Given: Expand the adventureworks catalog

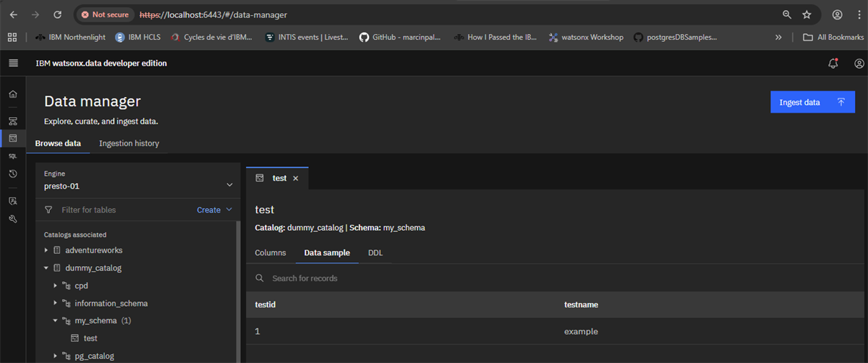Looking at the screenshot, I should 47,250.
